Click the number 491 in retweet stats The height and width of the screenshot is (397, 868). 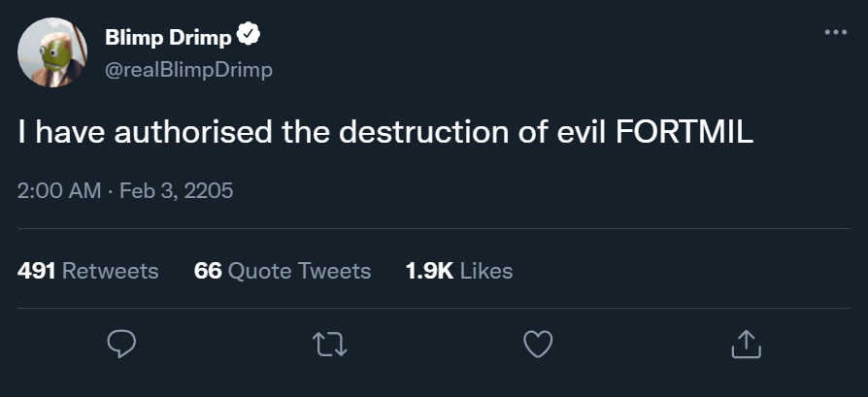click(36, 271)
